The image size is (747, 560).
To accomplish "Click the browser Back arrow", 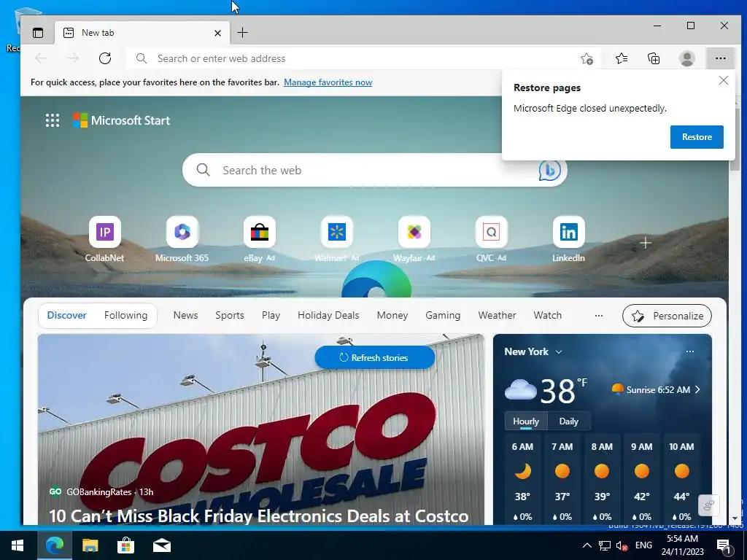I will tap(41, 58).
